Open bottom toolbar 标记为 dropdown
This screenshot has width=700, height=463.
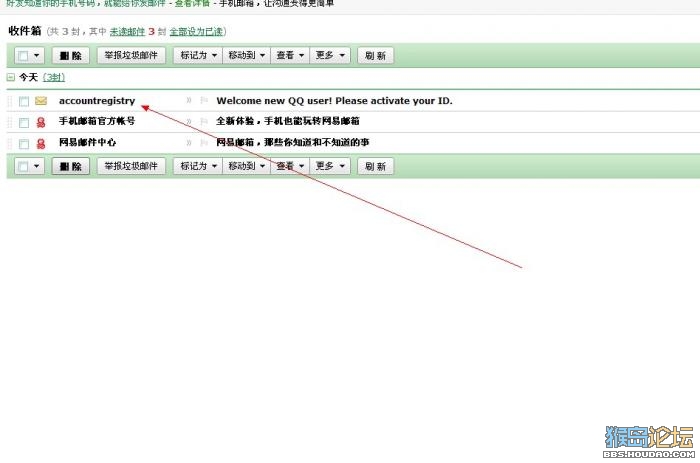[x=198, y=166]
